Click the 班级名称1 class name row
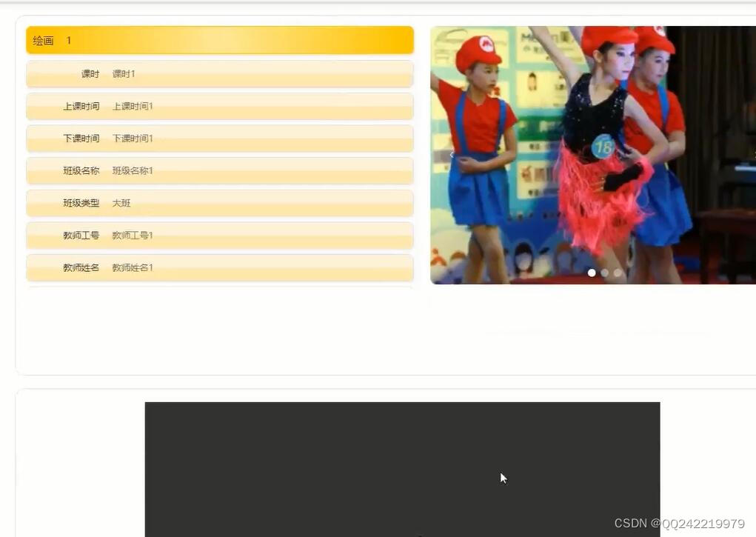This screenshot has width=756, height=537. pyautogui.click(x=219, y=170)
